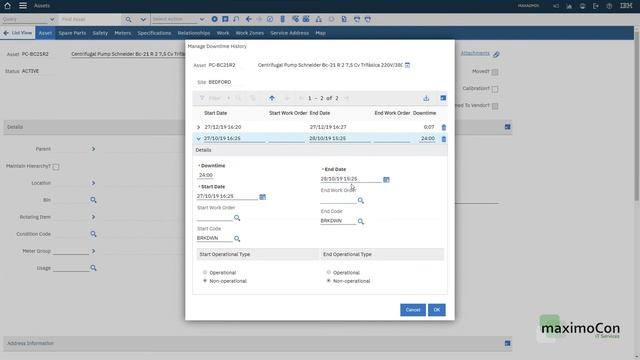Click the OK button
The width and height of the screenshot is (640, 360).
tap(437, 310)
